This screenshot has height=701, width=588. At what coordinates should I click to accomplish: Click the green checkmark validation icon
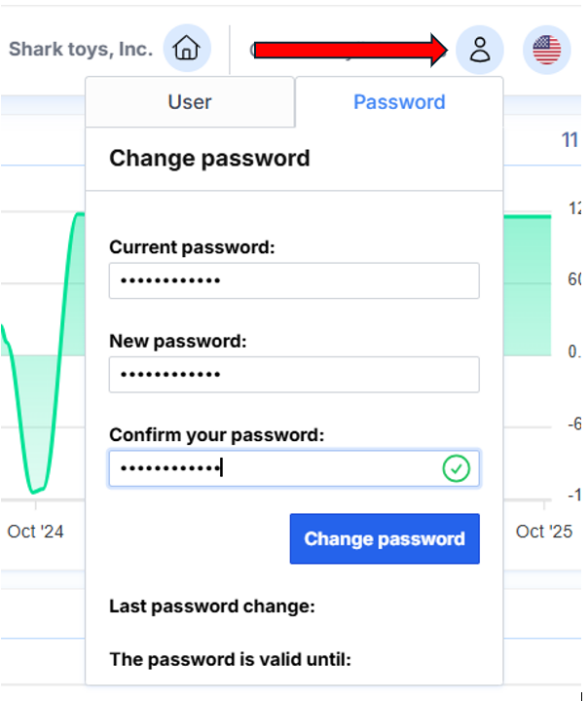tap(456, 469)
